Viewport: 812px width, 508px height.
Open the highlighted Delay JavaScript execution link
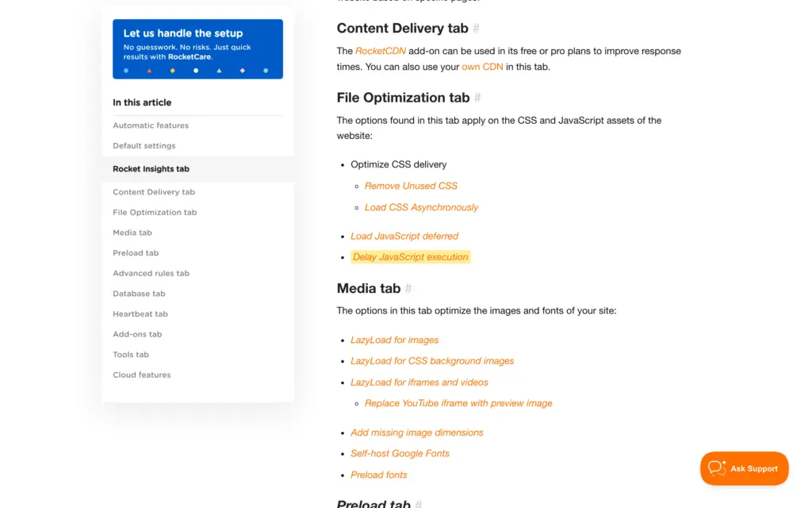pos(410,257)
